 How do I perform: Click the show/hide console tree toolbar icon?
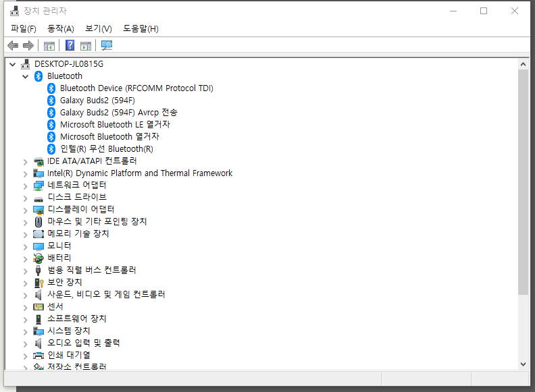pyautogui.click(x=49, y=46)
